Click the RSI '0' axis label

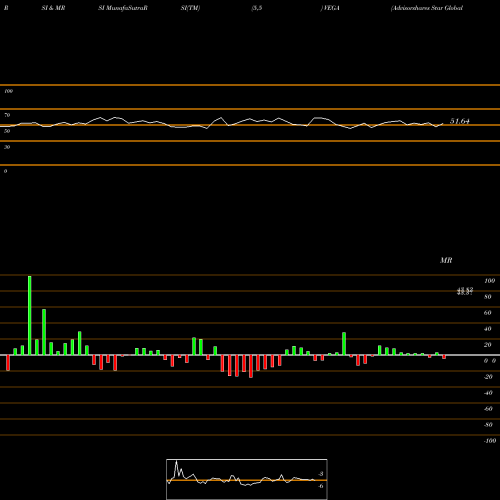click(x=5, y=171)
